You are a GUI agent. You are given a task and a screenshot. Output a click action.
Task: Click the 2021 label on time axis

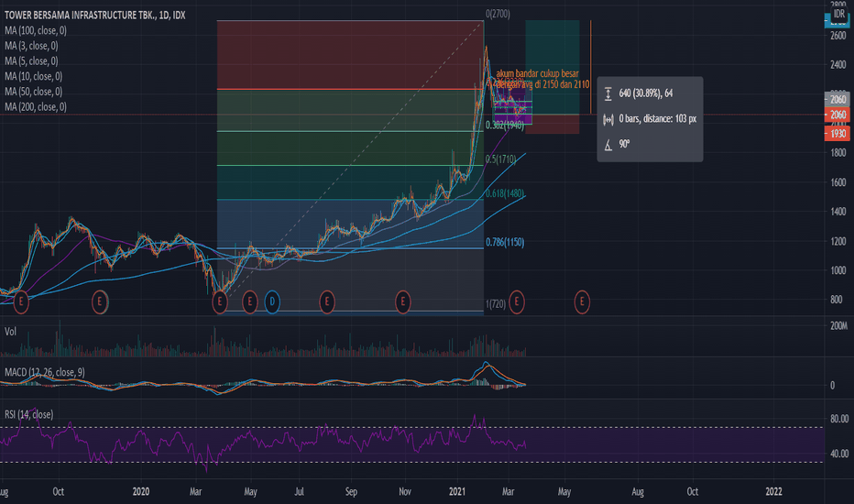pyautogui.click(x=457, y=491)
